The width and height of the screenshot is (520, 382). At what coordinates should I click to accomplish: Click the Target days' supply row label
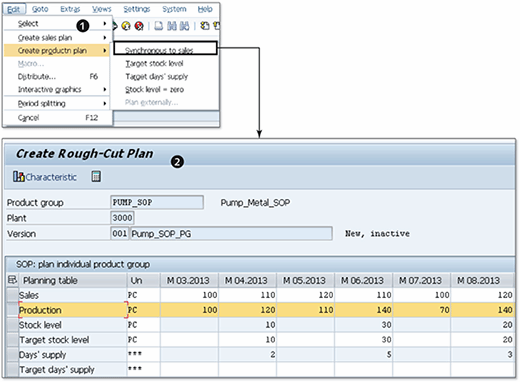(57, 370)
